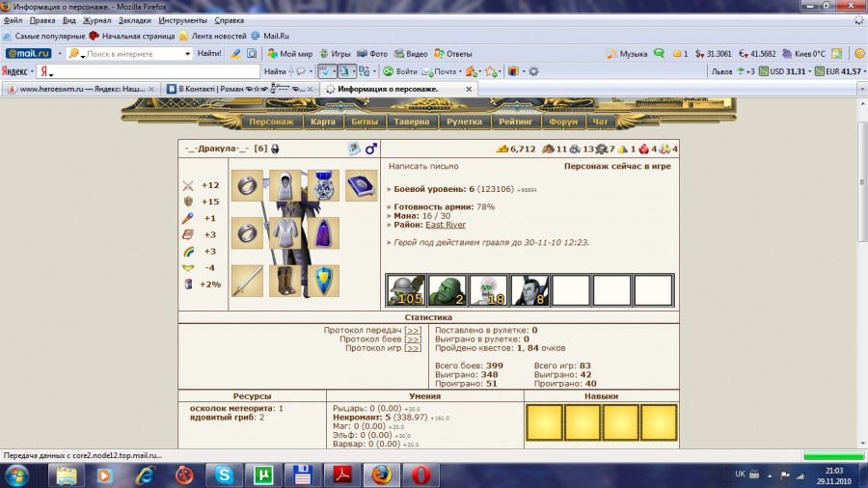Click the scroll icon next to gender symbol
Image resolution: width=868 pixels, height=488 pixels.
[354, 149]
